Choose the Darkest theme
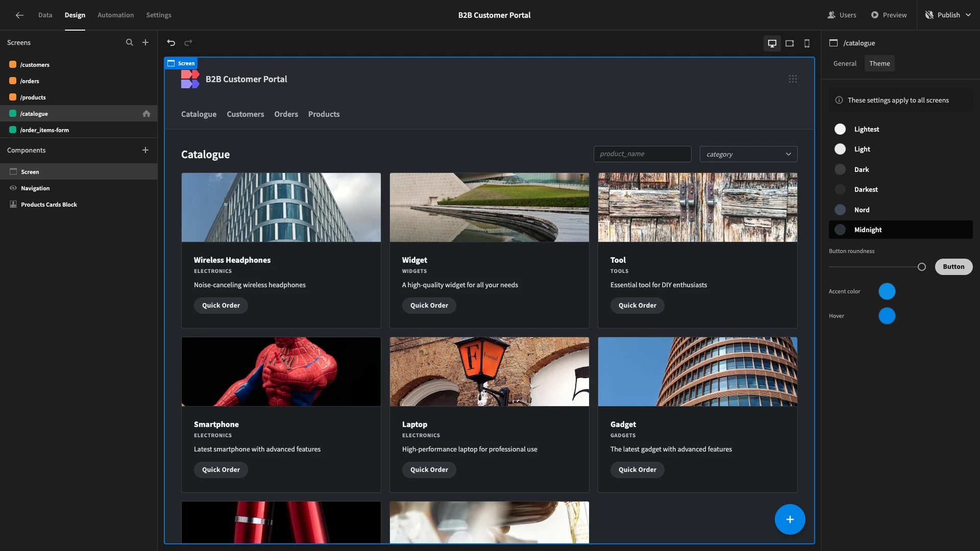Screen dimensions: 980x551 pyautogui.click(x=900, y=189)
